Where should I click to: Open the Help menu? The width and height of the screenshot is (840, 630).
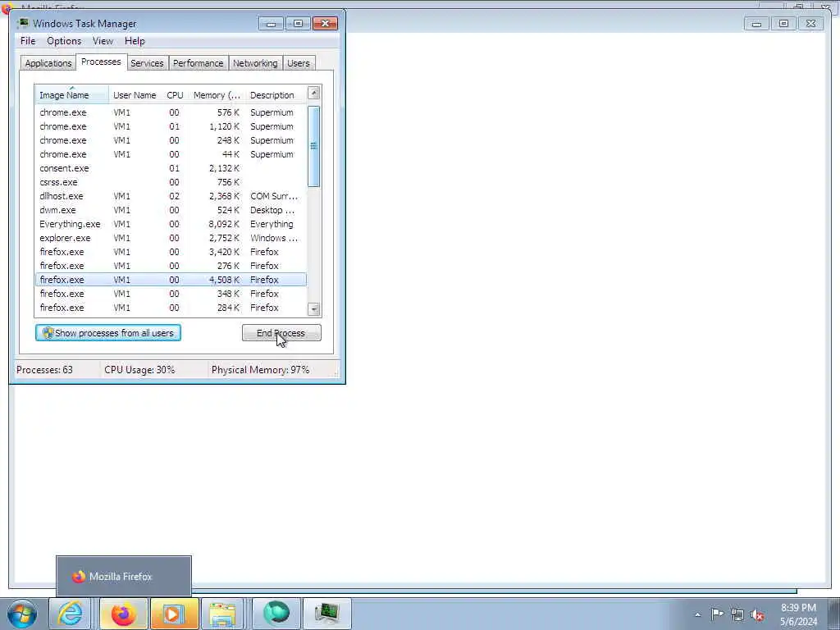coord(135,41)
